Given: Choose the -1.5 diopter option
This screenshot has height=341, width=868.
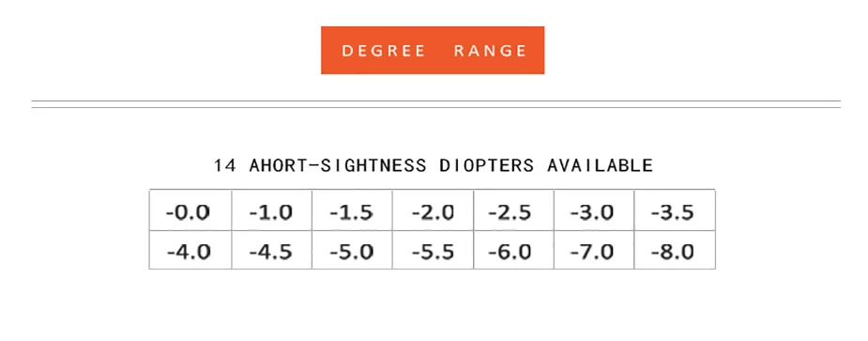Looking at the screenshot, I should pyautogui.click(x=352, y=210).
